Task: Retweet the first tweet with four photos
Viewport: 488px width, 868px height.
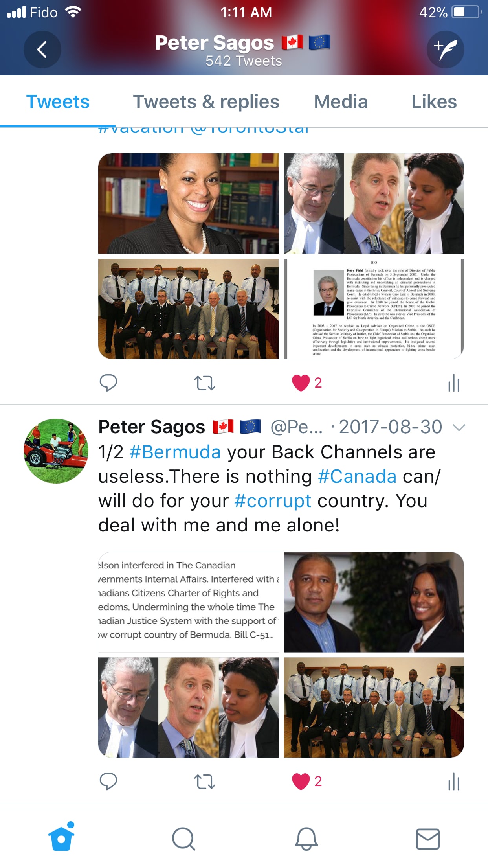Action: pyautogui.click(x=205, y=383)
